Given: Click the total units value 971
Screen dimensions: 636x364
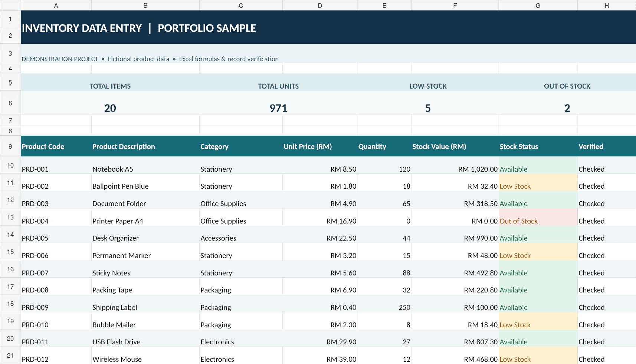Looking at the screenshot, I should (279, 108).
